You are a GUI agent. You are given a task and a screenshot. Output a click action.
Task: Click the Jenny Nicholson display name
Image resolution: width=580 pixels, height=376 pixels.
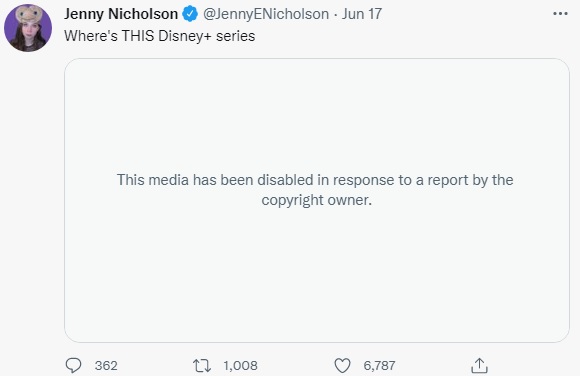pyautogui.click(x=121, y=14)
